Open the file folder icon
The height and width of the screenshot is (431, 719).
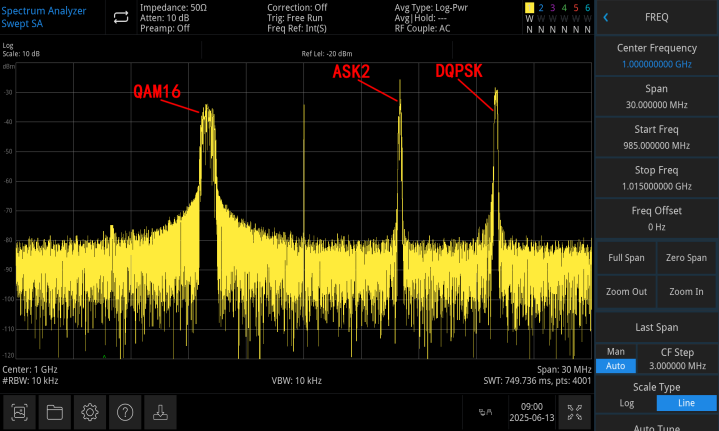click(x=55, y=412)
